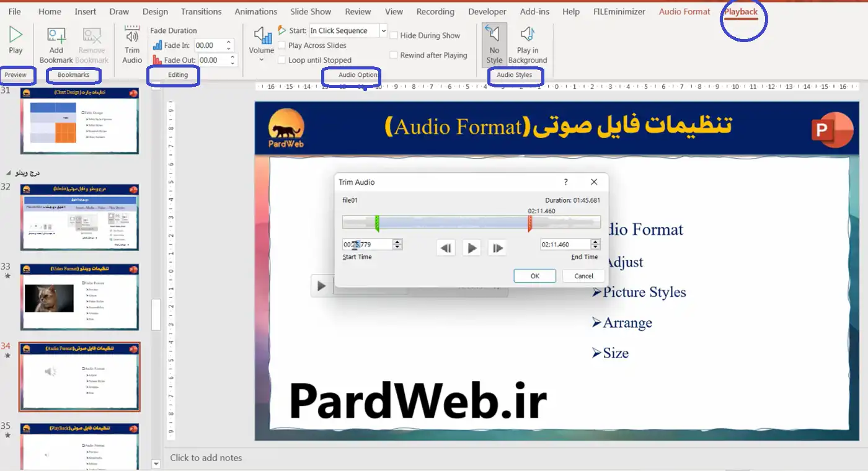The height and width of the screenshot is (471, 868).
Task: Switch to the Review tab
Action: point(358,12)
